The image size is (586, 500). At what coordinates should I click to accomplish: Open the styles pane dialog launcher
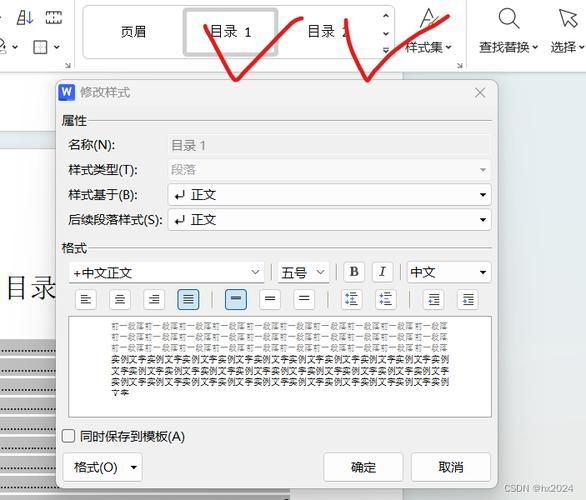(460, 65)
